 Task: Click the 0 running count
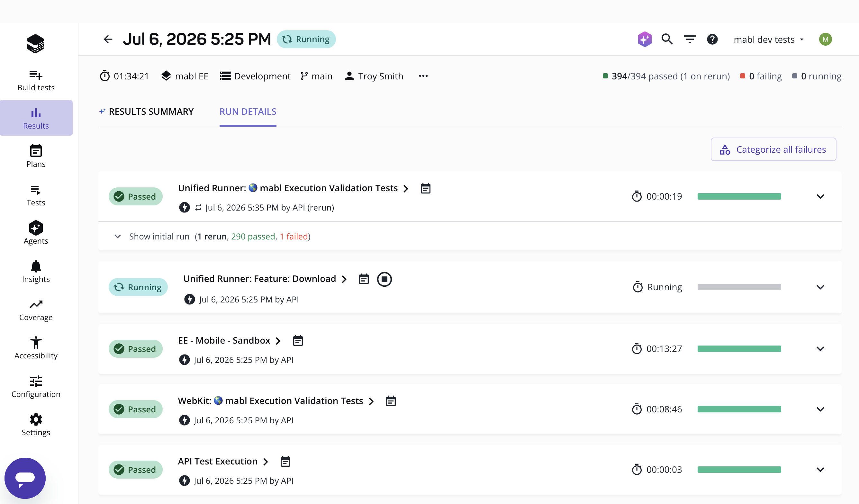[x=817, y=76]
